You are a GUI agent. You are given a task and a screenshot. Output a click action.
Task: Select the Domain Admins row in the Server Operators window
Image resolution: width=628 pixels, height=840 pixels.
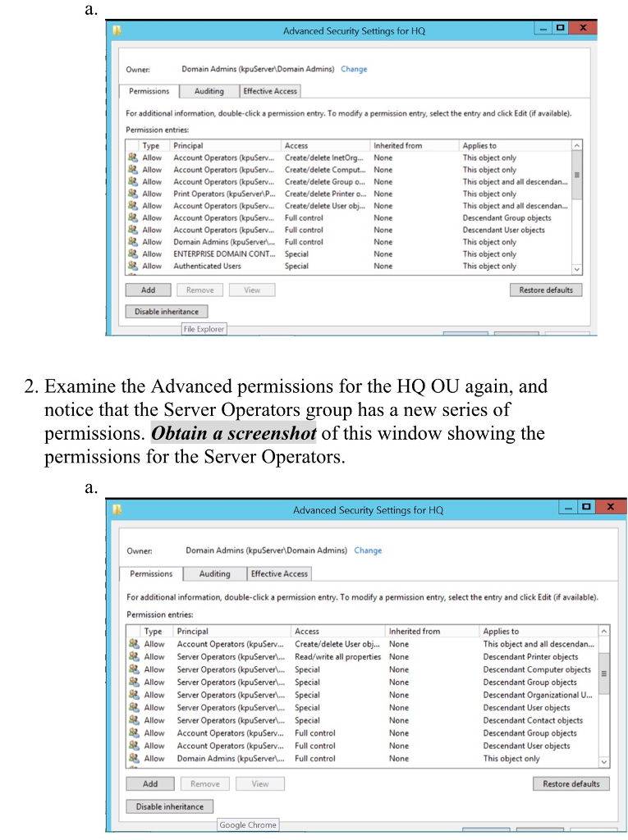(x=363, y=759)
